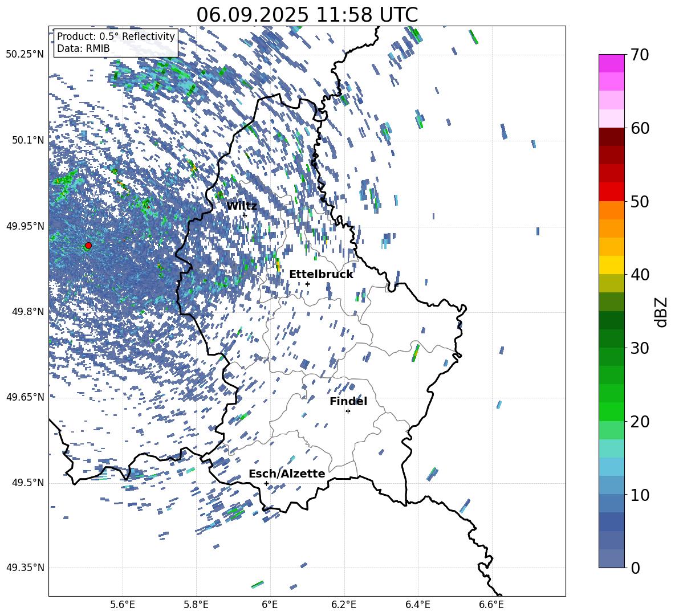Select the Findel station label
Viewport: 675px width, 616px height.
tap(348, 401)
